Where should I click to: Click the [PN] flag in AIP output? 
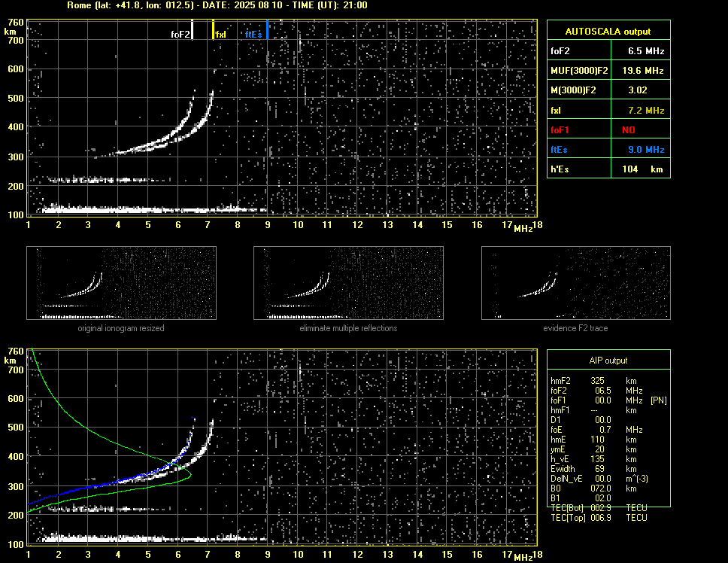tap(659, 400)
